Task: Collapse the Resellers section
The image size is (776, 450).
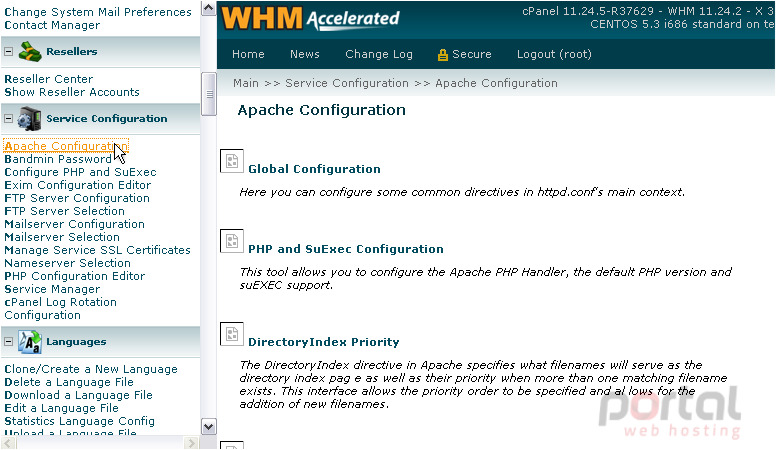Action: tap(8, 51)
